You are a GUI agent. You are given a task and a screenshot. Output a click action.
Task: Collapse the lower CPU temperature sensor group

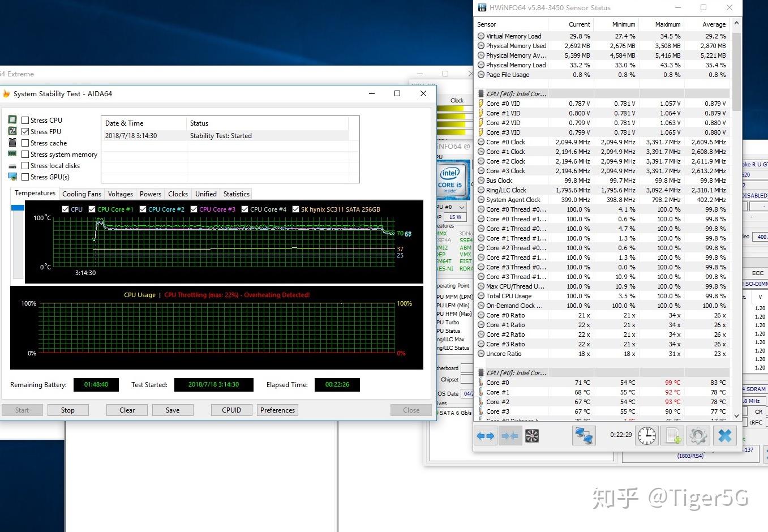coord(480,372)
